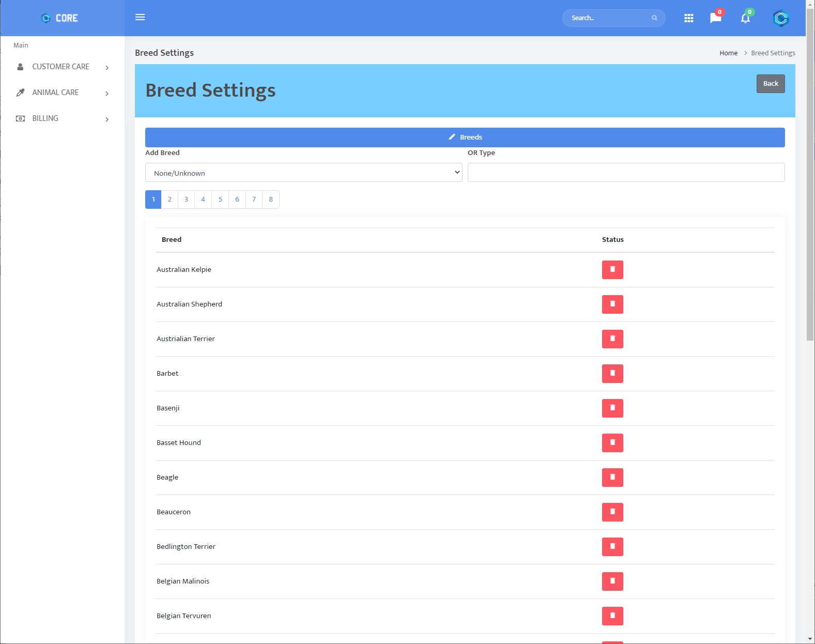Go to page 4 of breeds
This screenshot has width=815, height=644.
coord(203,200)
